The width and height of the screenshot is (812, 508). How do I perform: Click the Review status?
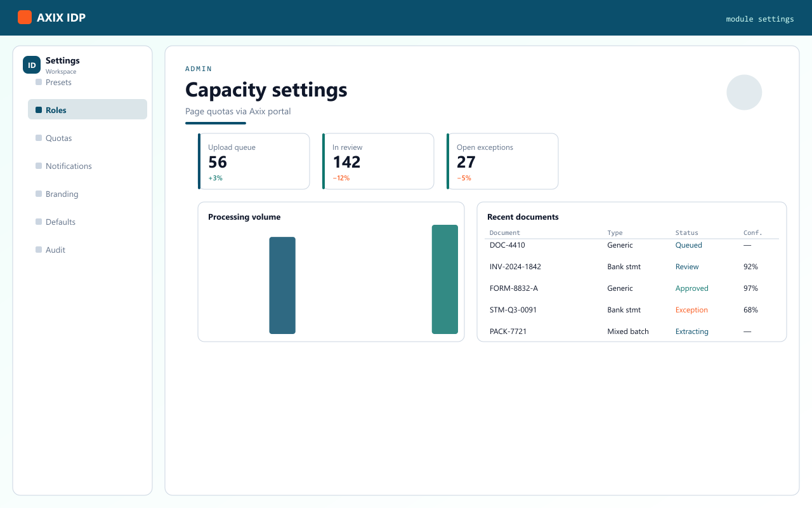[x=687, y=267]
